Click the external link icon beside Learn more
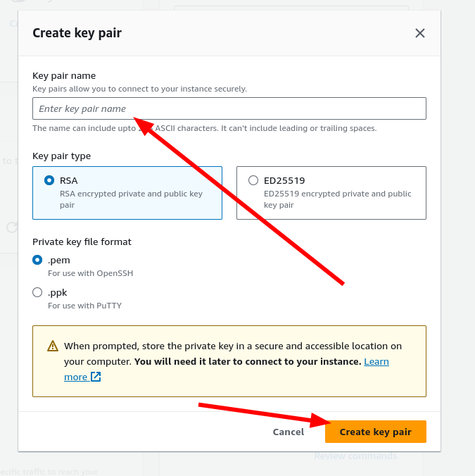Image resolution: width=475 pixels, height=476 pixels. point(96,377)
